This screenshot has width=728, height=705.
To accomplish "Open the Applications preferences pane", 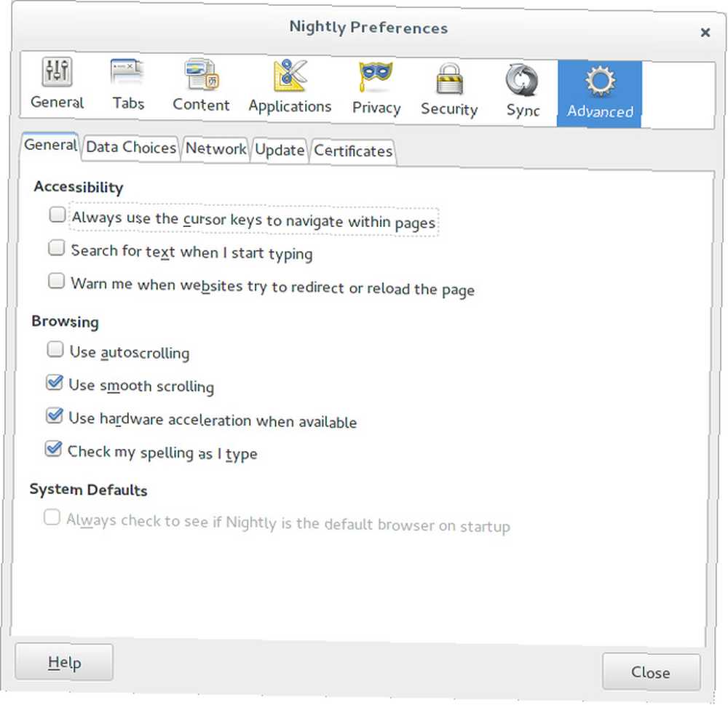I will [x=290, y=87].
